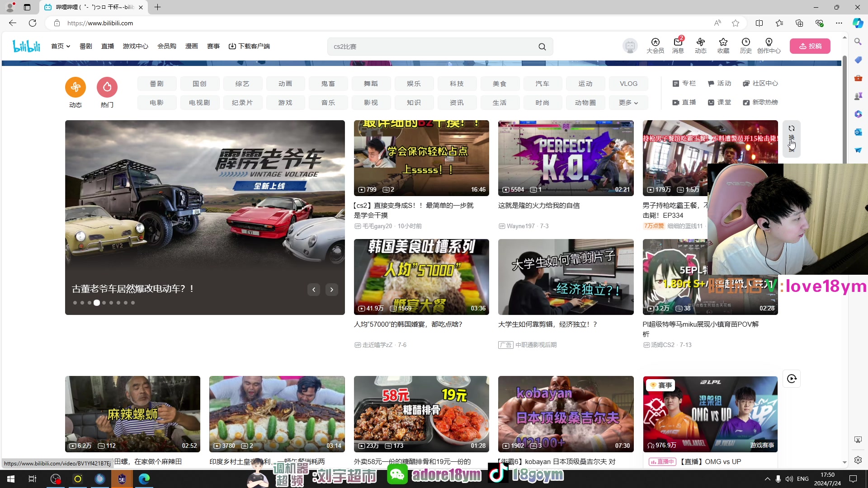The image size is (868, 488).
Task: Select the last carousel dot indicator
Action: (133, 303)
